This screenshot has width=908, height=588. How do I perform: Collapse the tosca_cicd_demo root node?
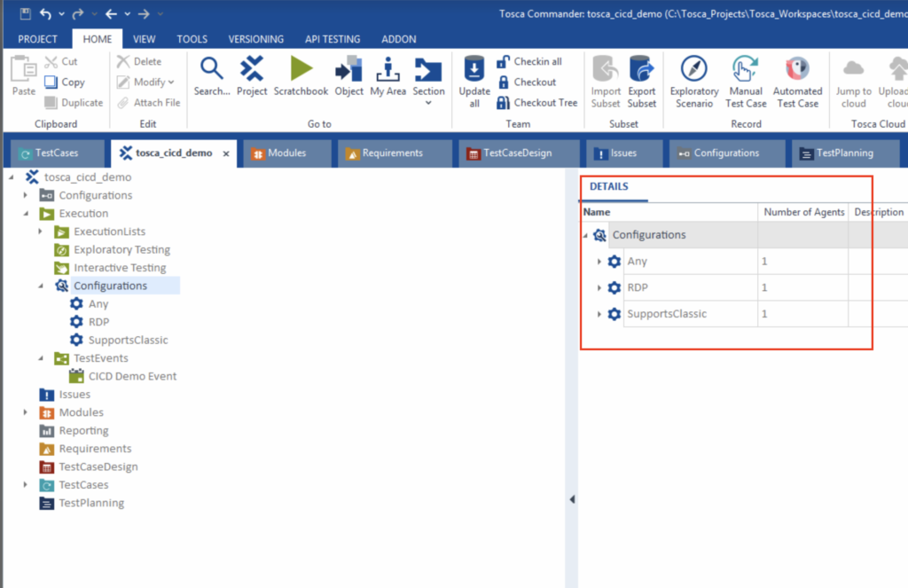[11, 177]
